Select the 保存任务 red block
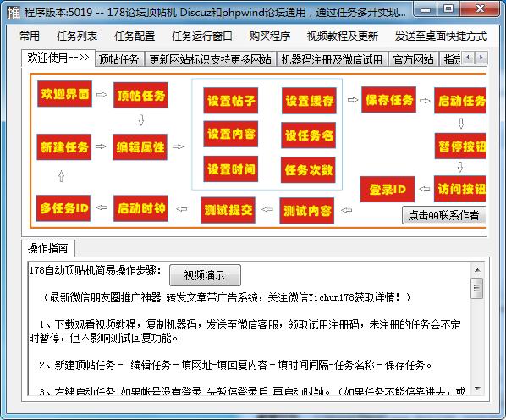506x420 pixels. click(389, 100)
